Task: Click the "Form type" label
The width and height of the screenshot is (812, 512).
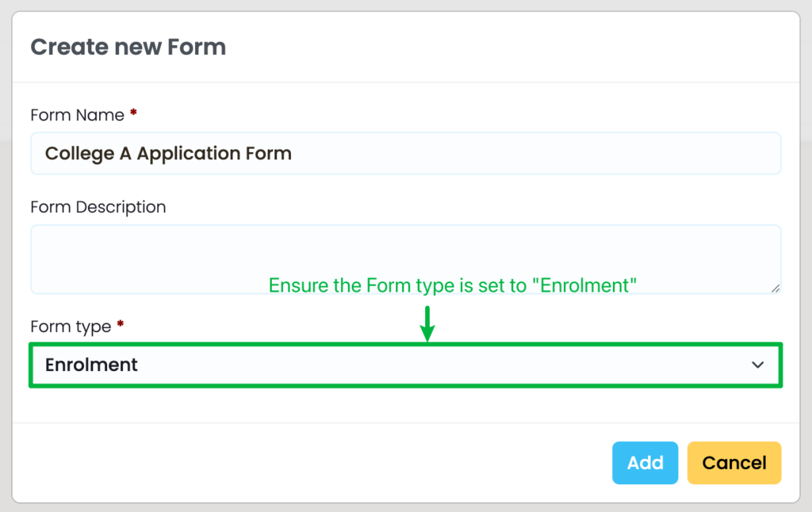Action: [x=71, y=327]
